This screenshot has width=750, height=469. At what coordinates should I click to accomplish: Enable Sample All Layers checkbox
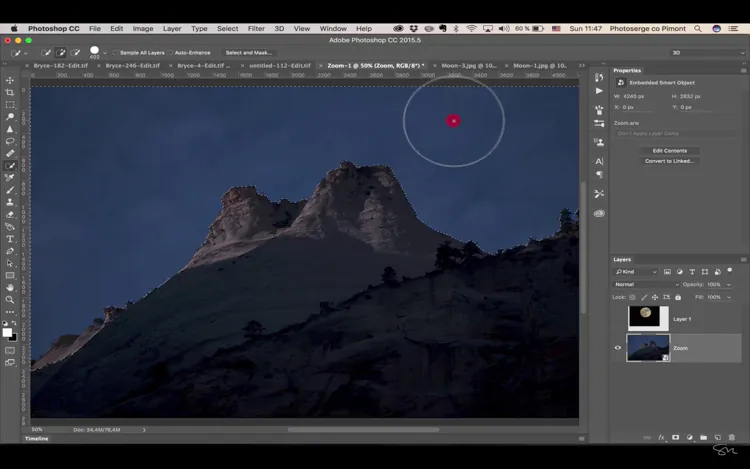click(x=115, y=53)
